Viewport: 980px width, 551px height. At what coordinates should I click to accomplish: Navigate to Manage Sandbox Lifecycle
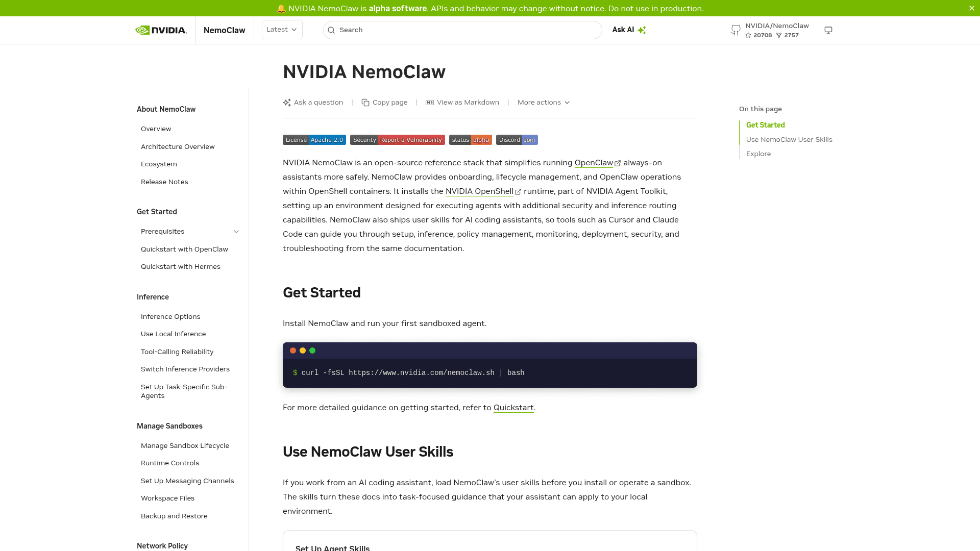[185, 446]
